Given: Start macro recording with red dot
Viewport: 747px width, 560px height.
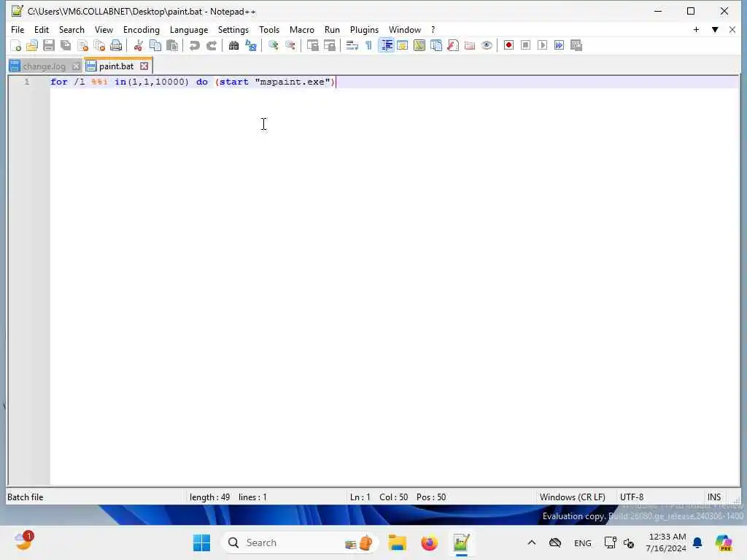Looking at the screenshot, I should coord(508,46).
